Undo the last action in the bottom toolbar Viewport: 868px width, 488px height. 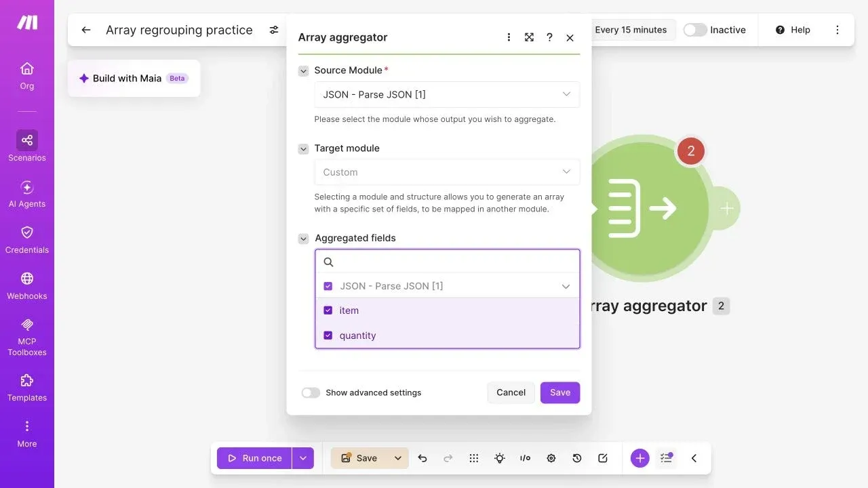(422, 458)
